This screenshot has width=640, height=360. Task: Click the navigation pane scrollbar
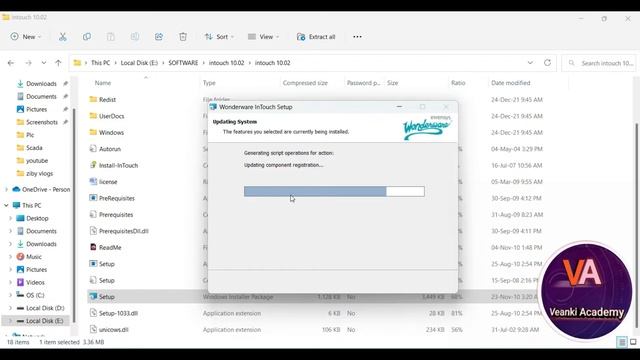(x=74, y=216)
